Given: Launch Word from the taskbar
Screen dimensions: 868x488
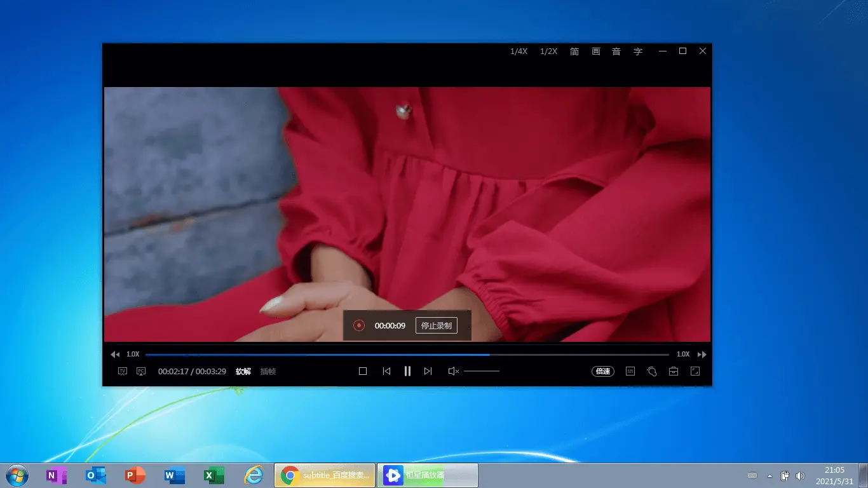Looking at the screenshot, I should point(175,475).
